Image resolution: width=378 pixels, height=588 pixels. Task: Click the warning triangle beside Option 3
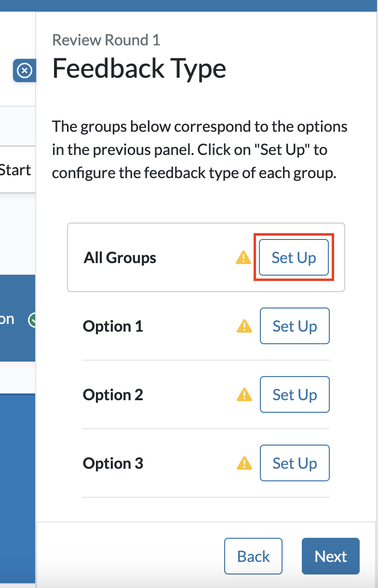[244, 463]
